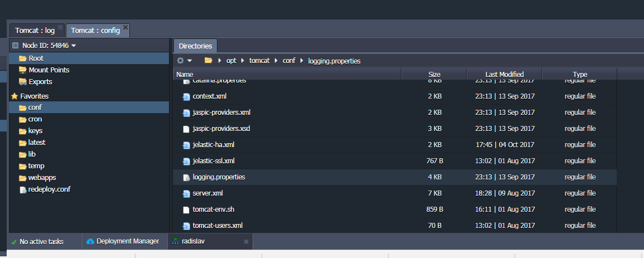The image size is (644, 258).
Task: Click the redeploy.conf file icon
Action: [23, 190]
